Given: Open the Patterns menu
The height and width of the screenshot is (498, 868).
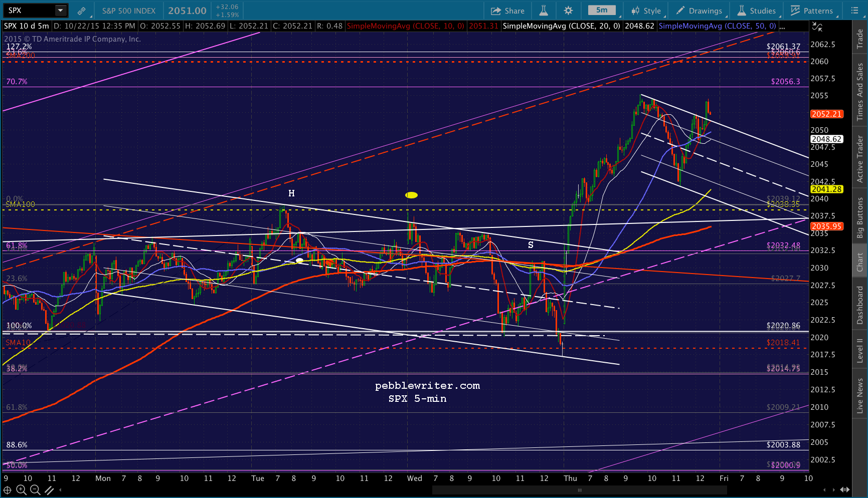Looking at the screenshot, I should (x=811, y=11).
